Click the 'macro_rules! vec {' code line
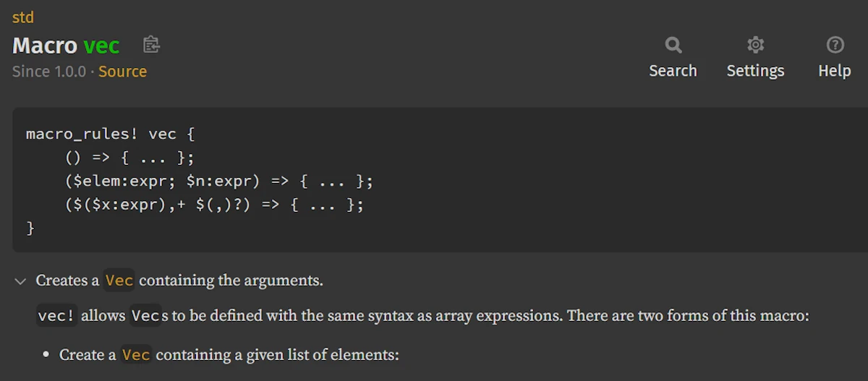This screenshot has height=381, width=868. coord(111,134)
